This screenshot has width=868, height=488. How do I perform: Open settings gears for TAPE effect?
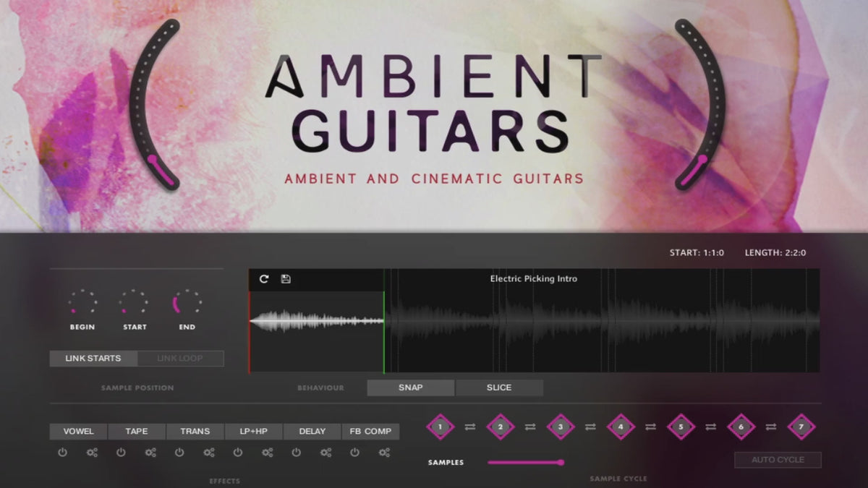coord(150,453)
